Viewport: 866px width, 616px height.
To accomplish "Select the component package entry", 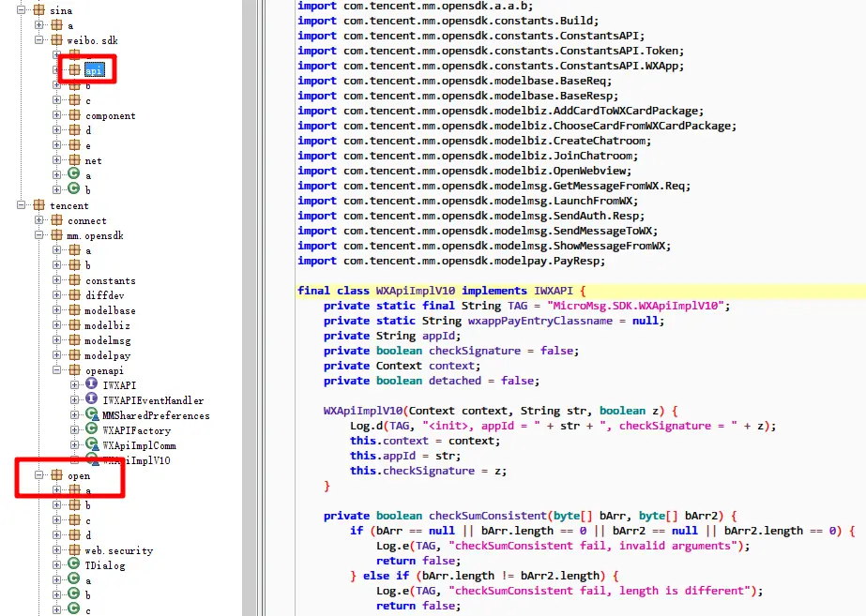I will point(111,115).
